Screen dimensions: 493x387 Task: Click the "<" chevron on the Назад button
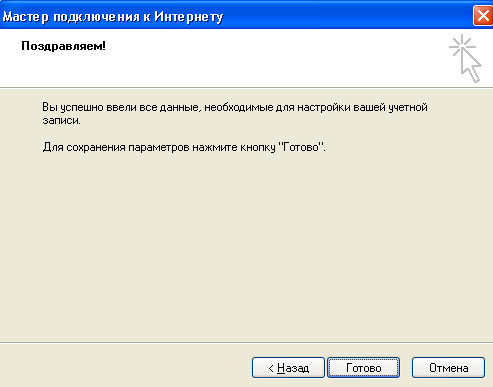click(x=271, y=368)
